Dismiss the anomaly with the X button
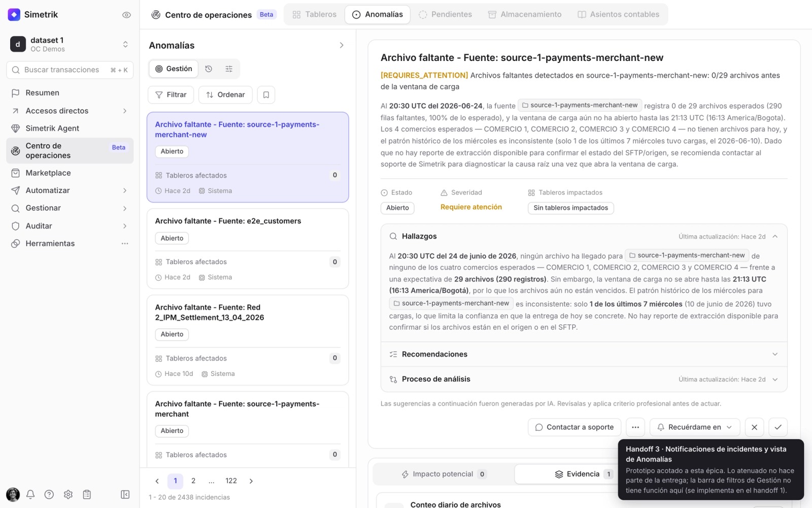The height and width of the screenshot is (508, 812). pyautogui.click(x=755, y=427)
